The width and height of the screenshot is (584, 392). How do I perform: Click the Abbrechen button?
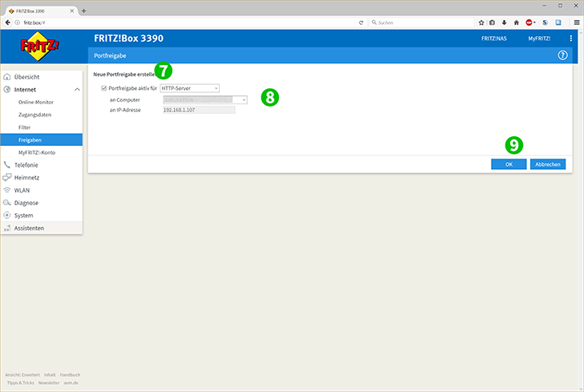tap(547, 164)
